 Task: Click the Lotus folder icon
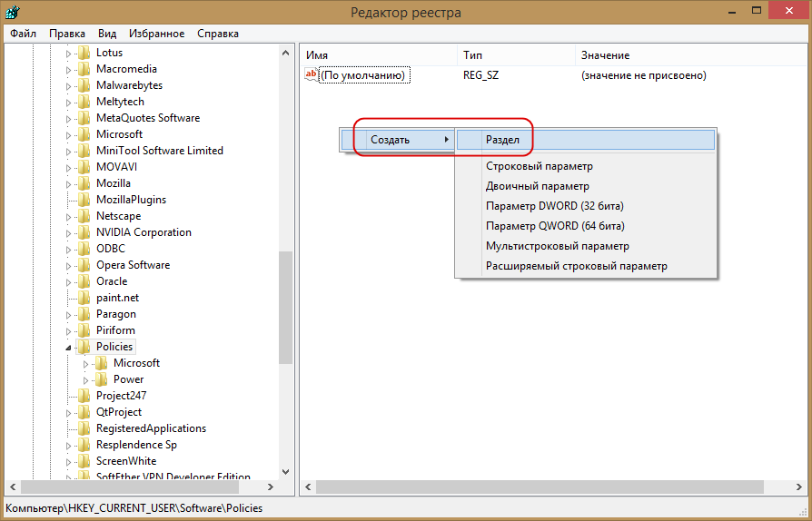pyautogui.click(x=84, y=53)
